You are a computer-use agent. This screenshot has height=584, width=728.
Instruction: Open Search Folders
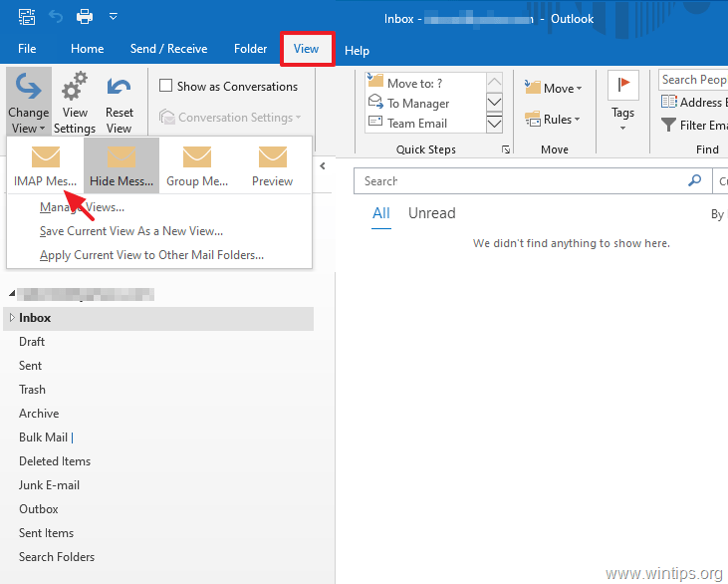coord(57,557)
